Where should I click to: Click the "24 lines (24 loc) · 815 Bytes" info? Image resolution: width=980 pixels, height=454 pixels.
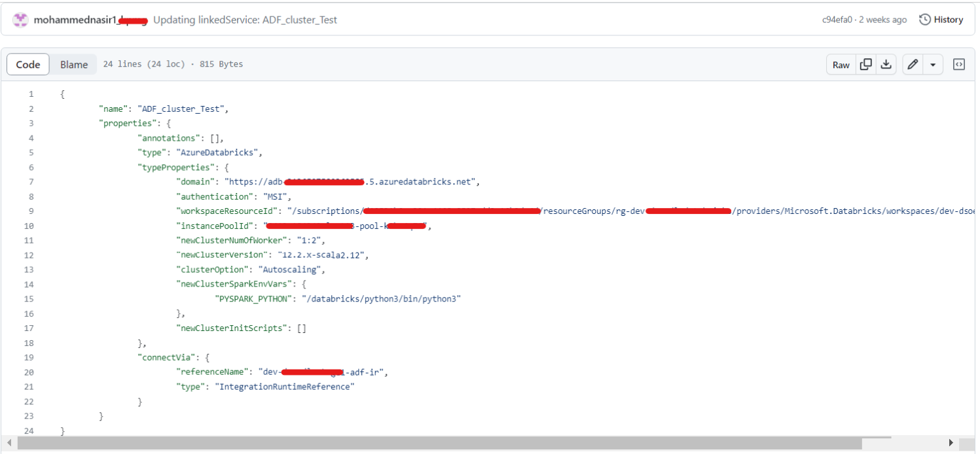click(173, 64)
